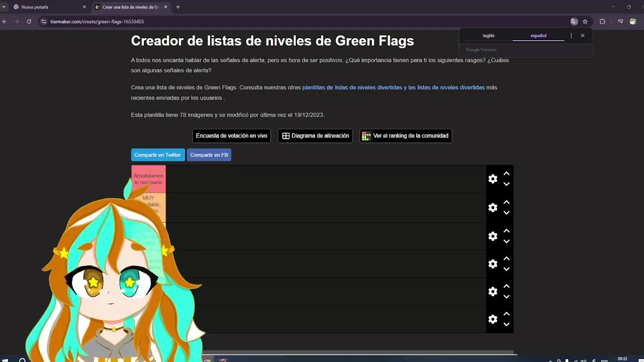Open settings gear of the fifth tier row
This screenshot has width=644, height=362.
[493, 292]
